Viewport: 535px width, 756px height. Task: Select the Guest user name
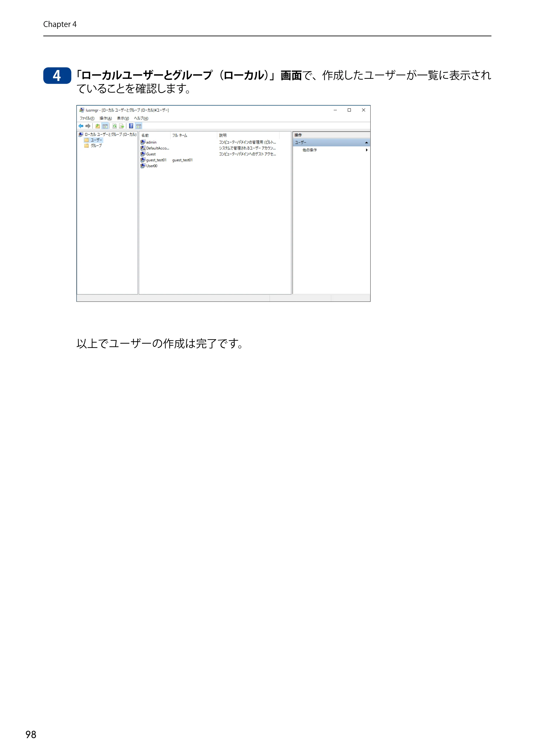pos(151,154)
